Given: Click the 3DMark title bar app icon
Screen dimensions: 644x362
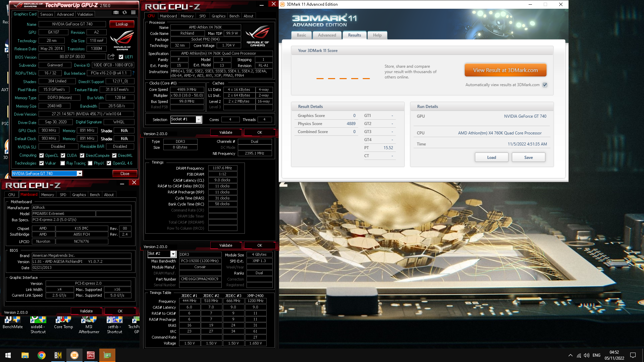Looking at the screenshot, I should click(x=282, y=4).
